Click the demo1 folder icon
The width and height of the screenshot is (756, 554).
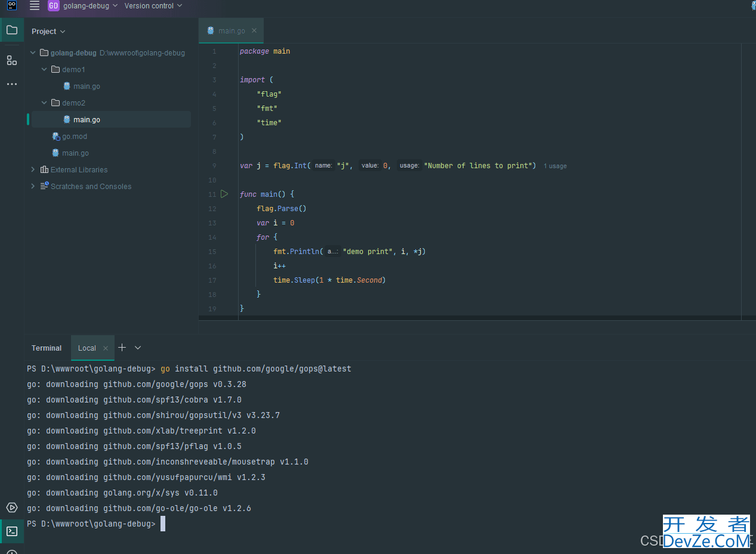(55, 69)
